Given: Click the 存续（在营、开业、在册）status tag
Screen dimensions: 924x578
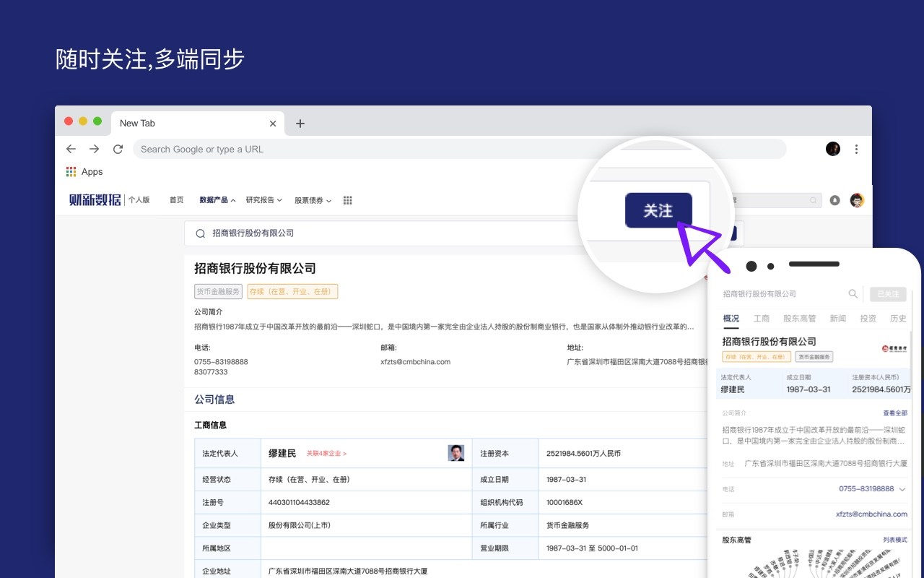Looking at the screenshot, I should point(292,292).
